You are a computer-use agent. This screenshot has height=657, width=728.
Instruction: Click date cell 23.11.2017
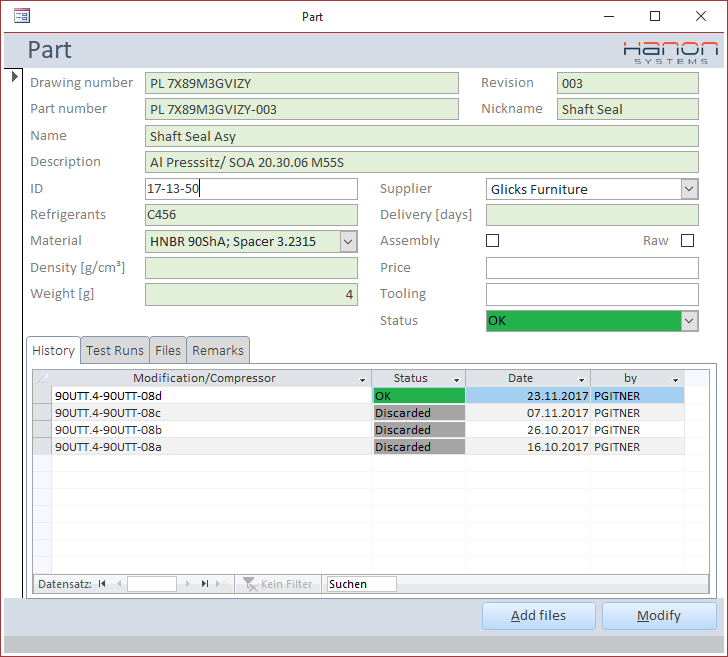point(528,396)
